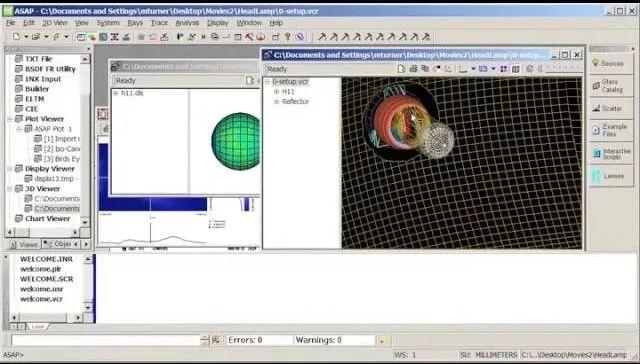Viewport: 640px width, 364px height.
Task: Click the file list scroll-up arrow
Action: point(88,259)
